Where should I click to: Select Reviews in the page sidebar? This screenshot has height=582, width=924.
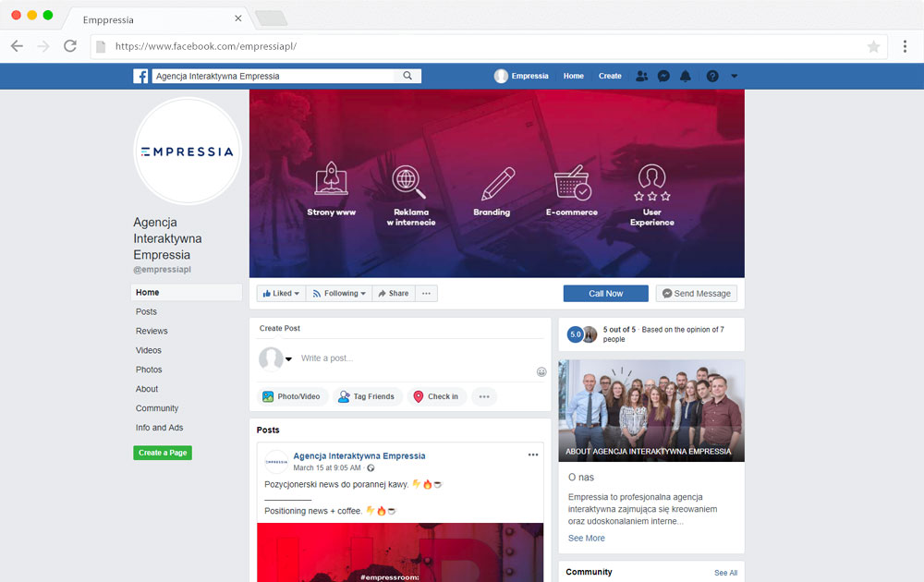coord(152,331)
